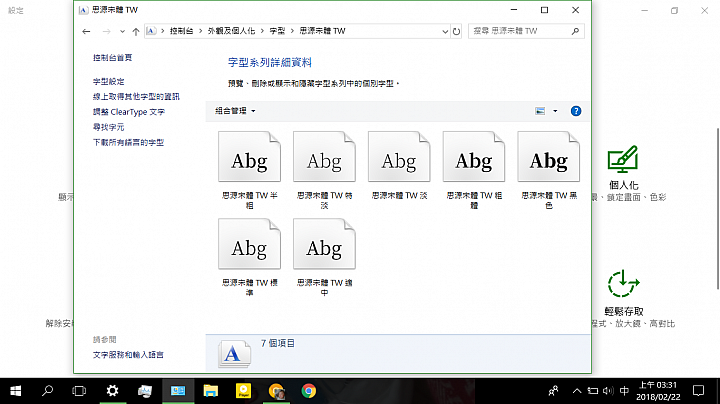Click the network icon in system tray
Viewport: 720px width, 404px height.
pyautogui.click(x=593, y=391)
